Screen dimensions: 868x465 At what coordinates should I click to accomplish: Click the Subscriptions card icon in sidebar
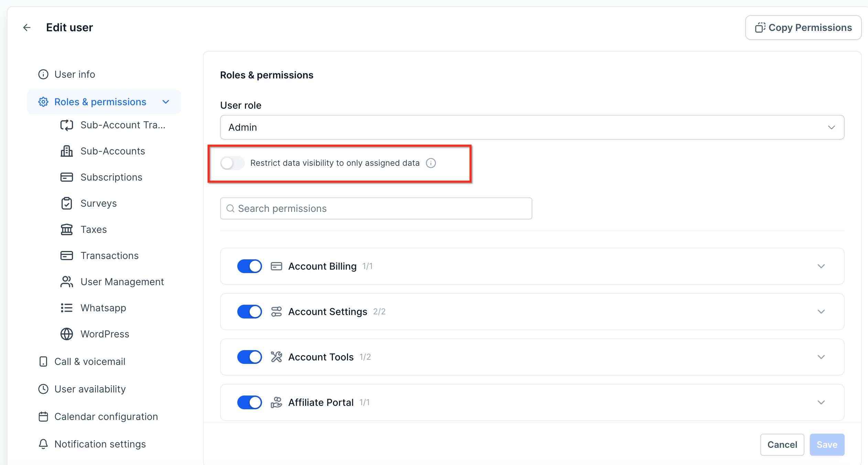tap(67, 177)
